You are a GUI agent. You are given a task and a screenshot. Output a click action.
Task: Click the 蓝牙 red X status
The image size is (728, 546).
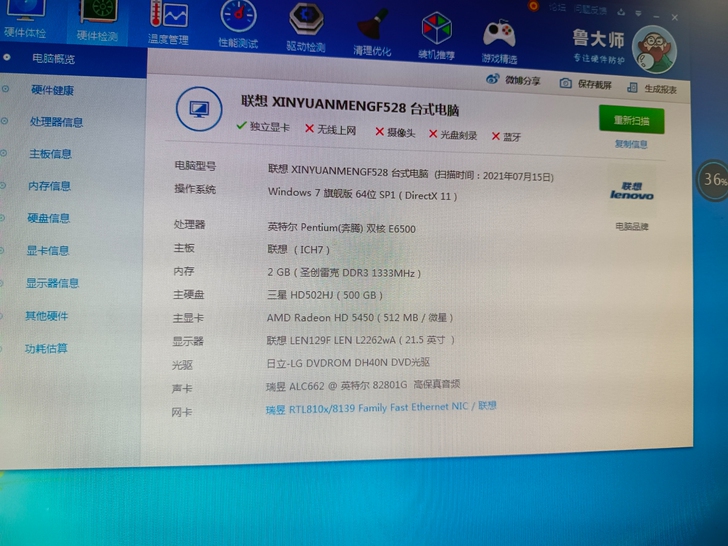click(x=506, y=136)
